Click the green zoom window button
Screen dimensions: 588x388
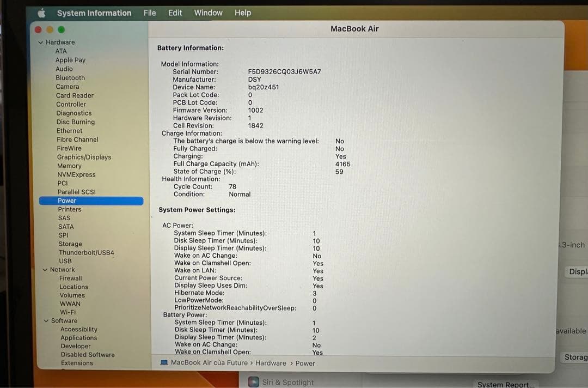[61, 29]
